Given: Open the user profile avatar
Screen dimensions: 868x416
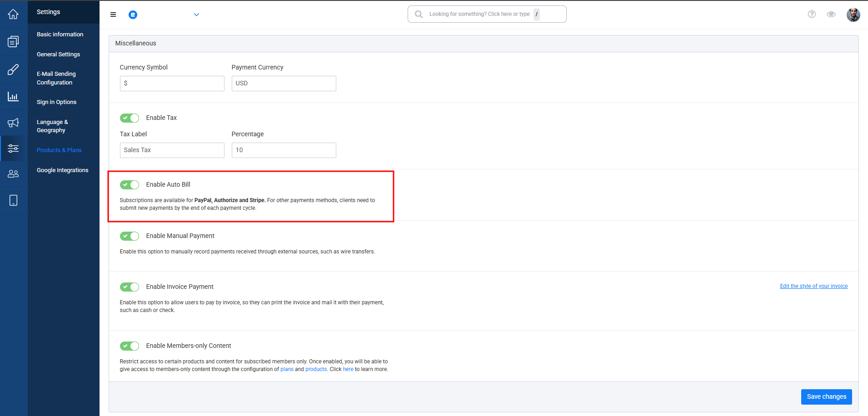Looking at the screenshot, I should click(853, 15).
